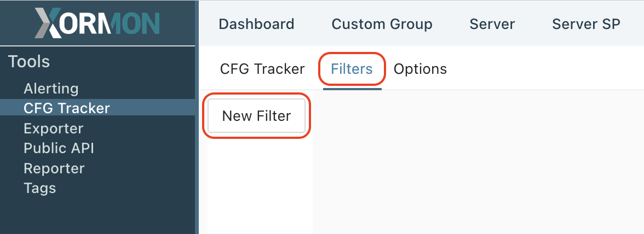Open the Dashboard menu

tap(256, 24)
